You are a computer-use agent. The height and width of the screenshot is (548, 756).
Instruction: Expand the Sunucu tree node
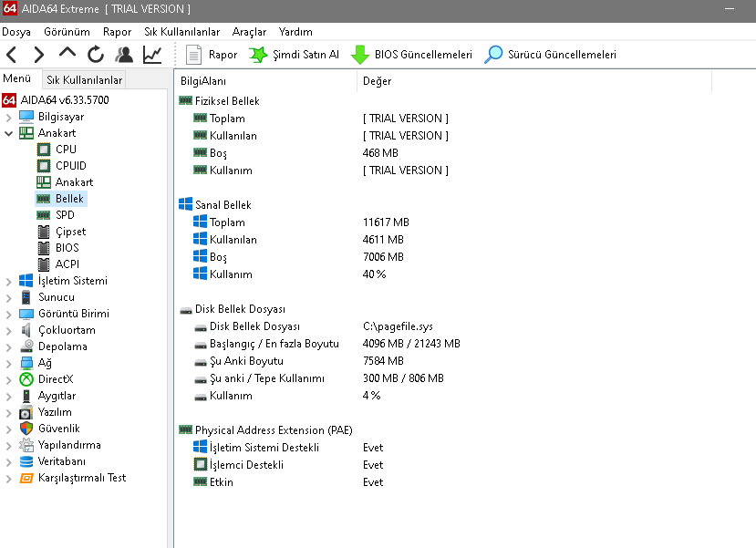8,298
